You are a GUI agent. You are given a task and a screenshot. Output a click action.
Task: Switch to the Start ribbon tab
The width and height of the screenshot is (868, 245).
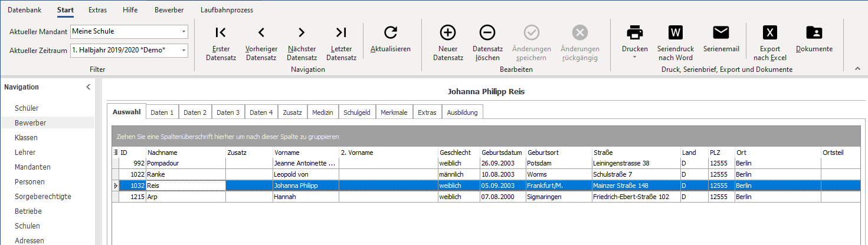point(65,10)
